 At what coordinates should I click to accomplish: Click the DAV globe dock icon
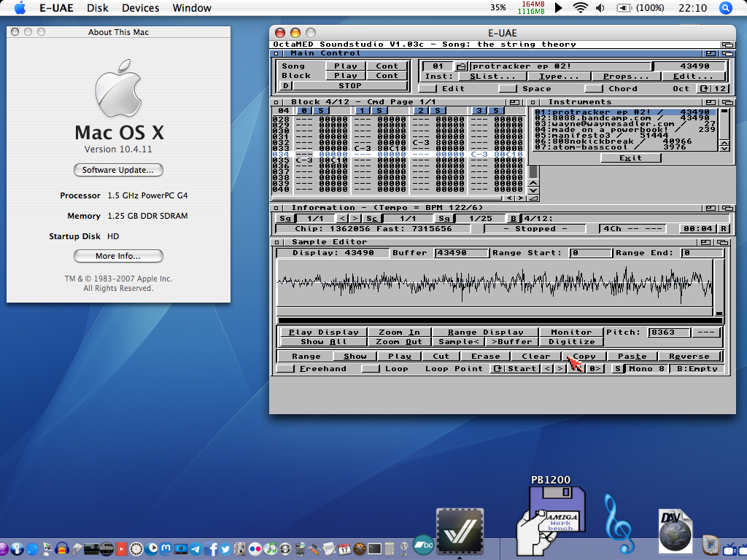pyautogui.click(x=675, y=532)
